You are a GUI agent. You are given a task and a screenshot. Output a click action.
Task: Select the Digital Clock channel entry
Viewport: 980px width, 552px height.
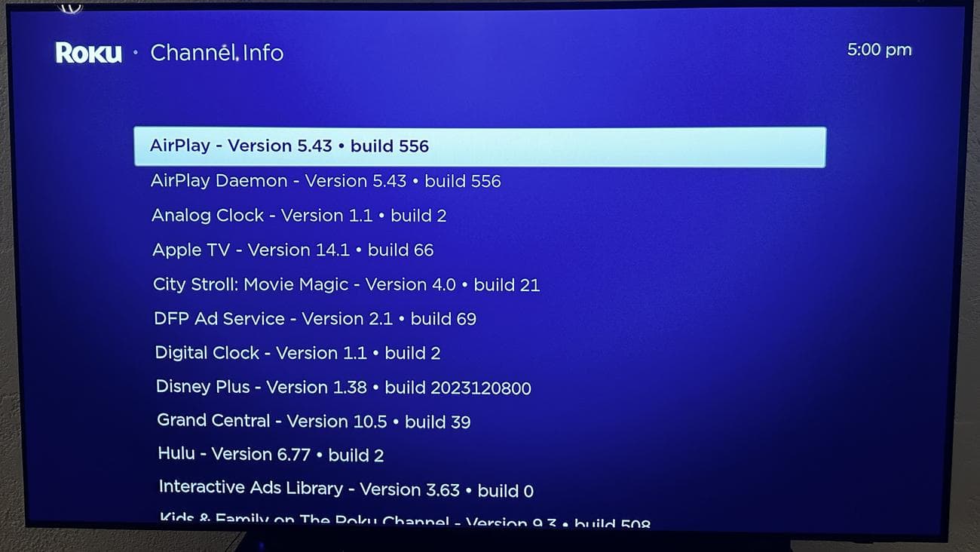298,354
